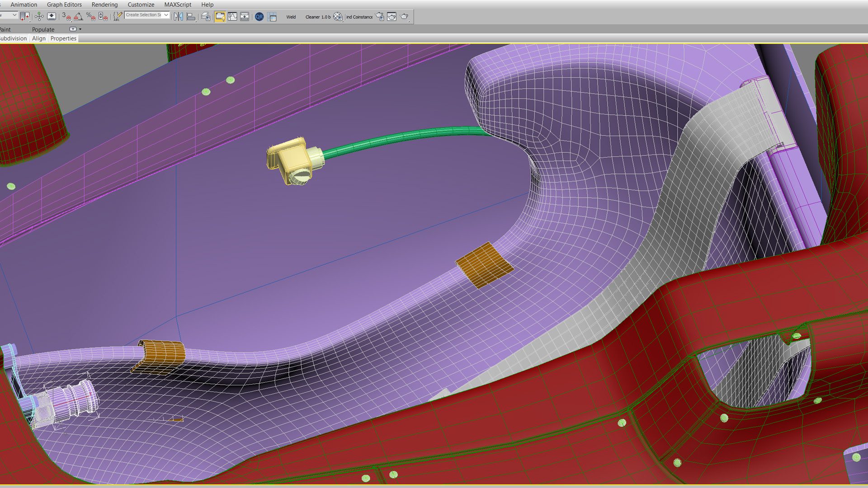Open the view dropdown at toolbar left
The image size is (868, 488).
point(14,15)
